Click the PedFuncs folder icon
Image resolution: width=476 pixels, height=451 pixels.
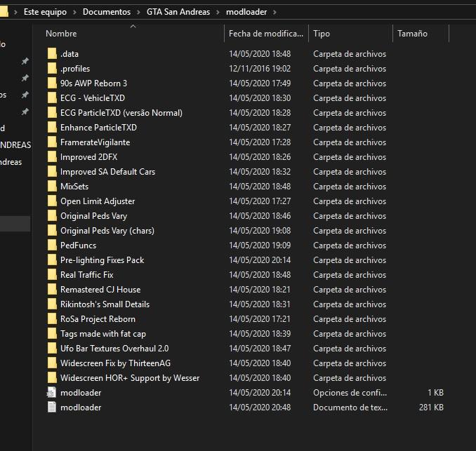point(52,245)
